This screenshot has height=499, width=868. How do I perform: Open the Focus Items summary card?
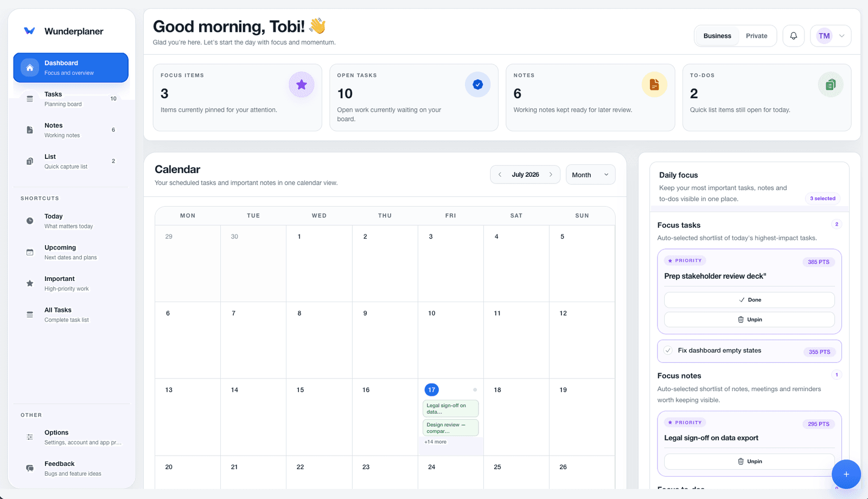tap(238, 98)
